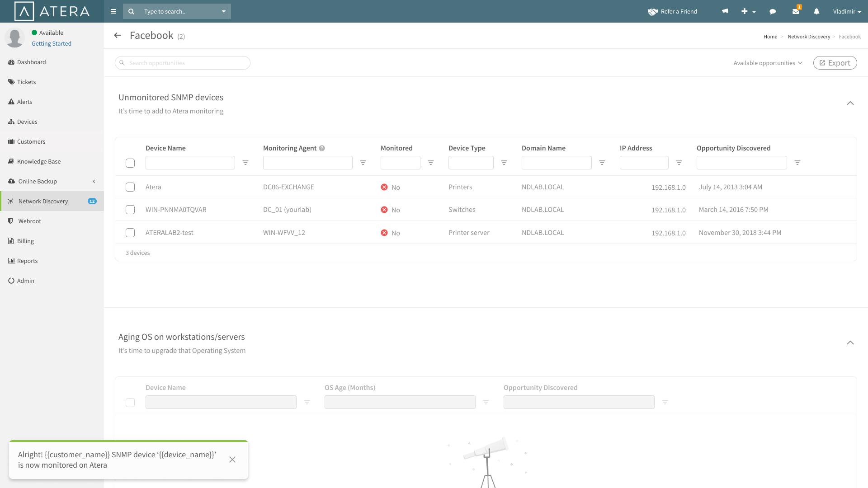Expand the Online Backup sidebar submenu

pos(94,181)
